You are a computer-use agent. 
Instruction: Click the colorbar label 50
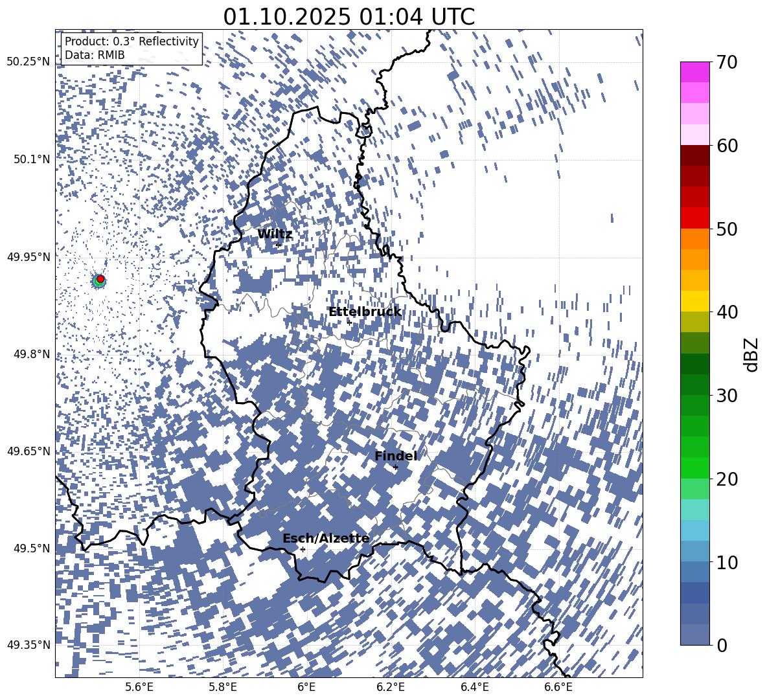[x=727, y=229]
